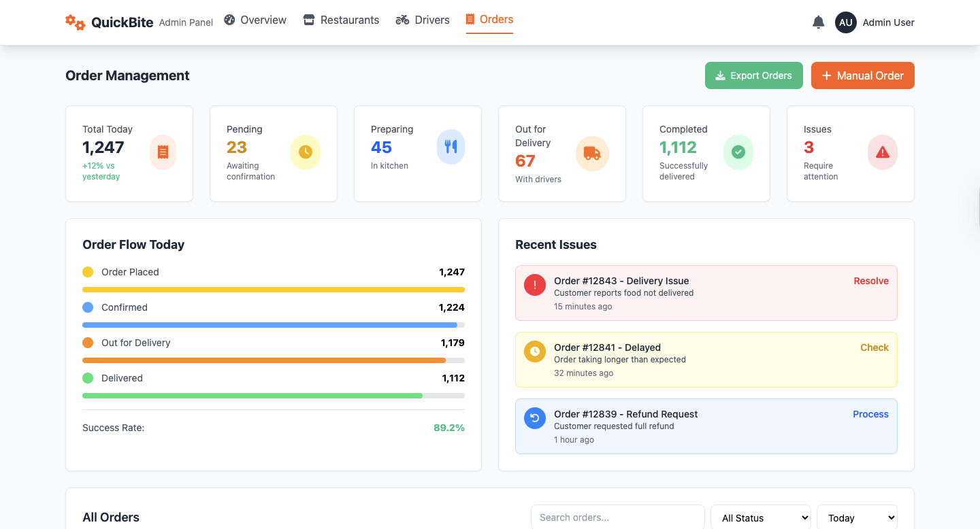
Task: Open the All Status dropdown
Action: pos(760,517)
